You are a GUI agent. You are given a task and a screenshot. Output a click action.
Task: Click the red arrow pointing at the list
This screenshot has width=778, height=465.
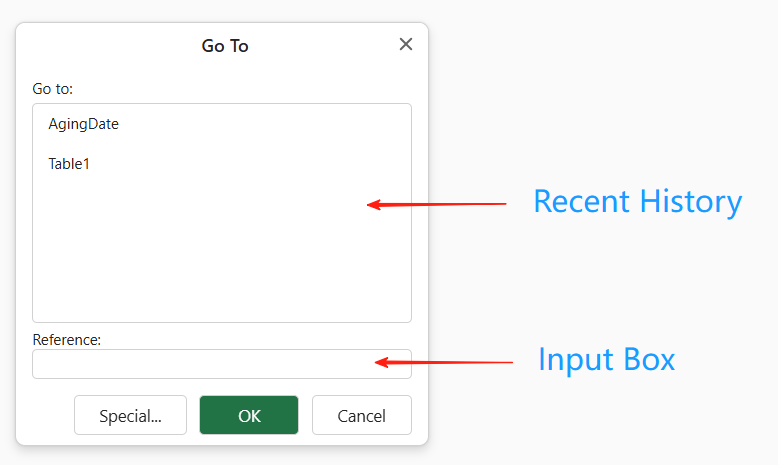click(437, 204)
